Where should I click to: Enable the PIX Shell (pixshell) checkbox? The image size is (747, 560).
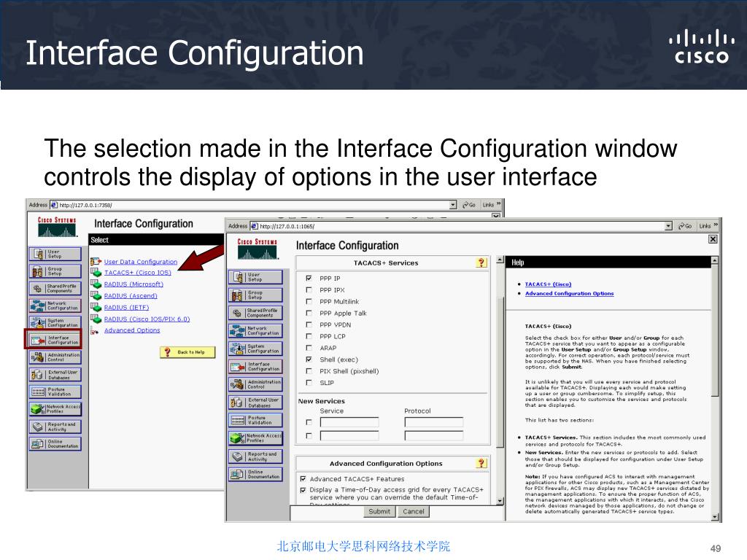tap(309, 371)
